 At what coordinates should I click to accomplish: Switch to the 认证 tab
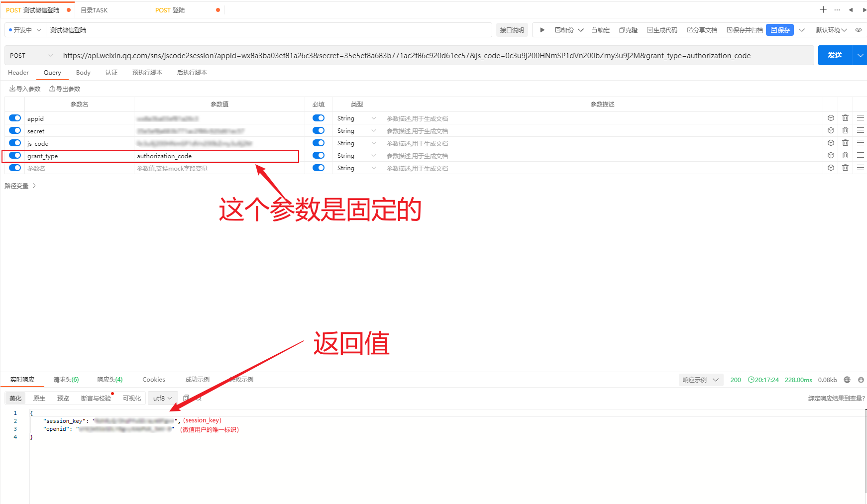(x=111, y=72)
